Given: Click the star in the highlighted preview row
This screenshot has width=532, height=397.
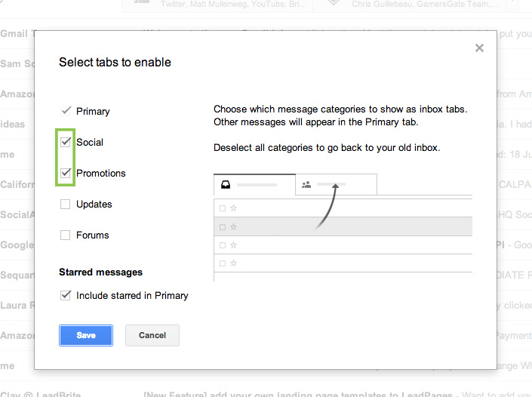Looking at the screenshot, I should 234,226.
